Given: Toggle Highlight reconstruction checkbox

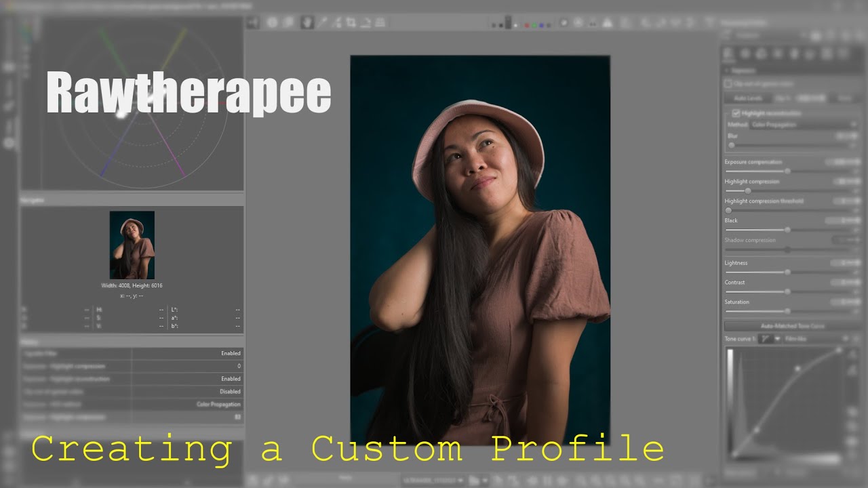Looking at the screenshot, I should pos(736,113).
